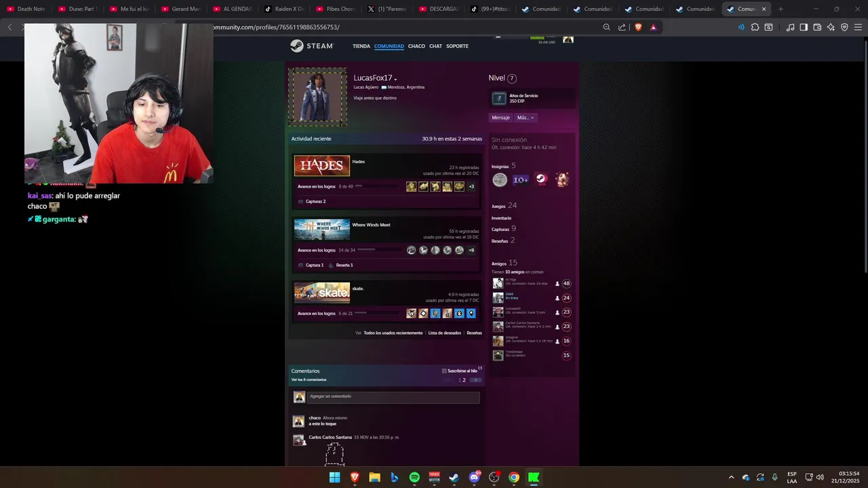Image resolution: width=868 pixels, height=488 pixels.
Task: Click the Where Winds Meet banner thumbnail
Action: tap(322, 230)
